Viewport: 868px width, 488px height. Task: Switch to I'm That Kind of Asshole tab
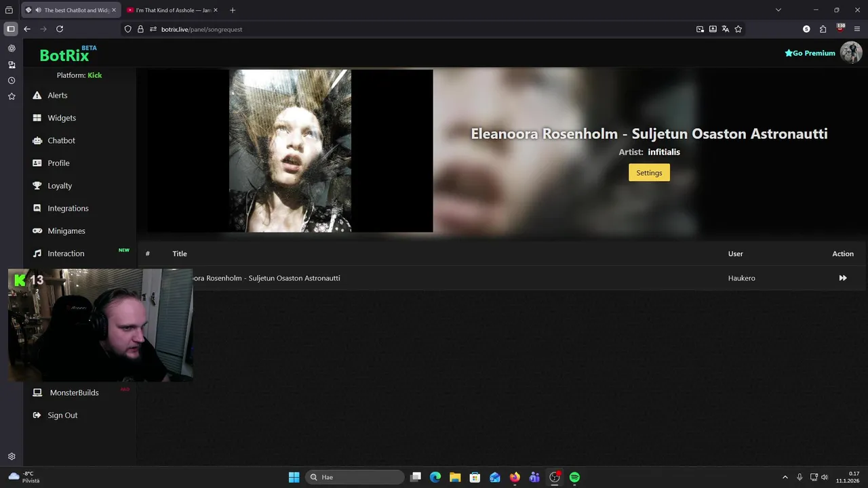pos(173,10)
